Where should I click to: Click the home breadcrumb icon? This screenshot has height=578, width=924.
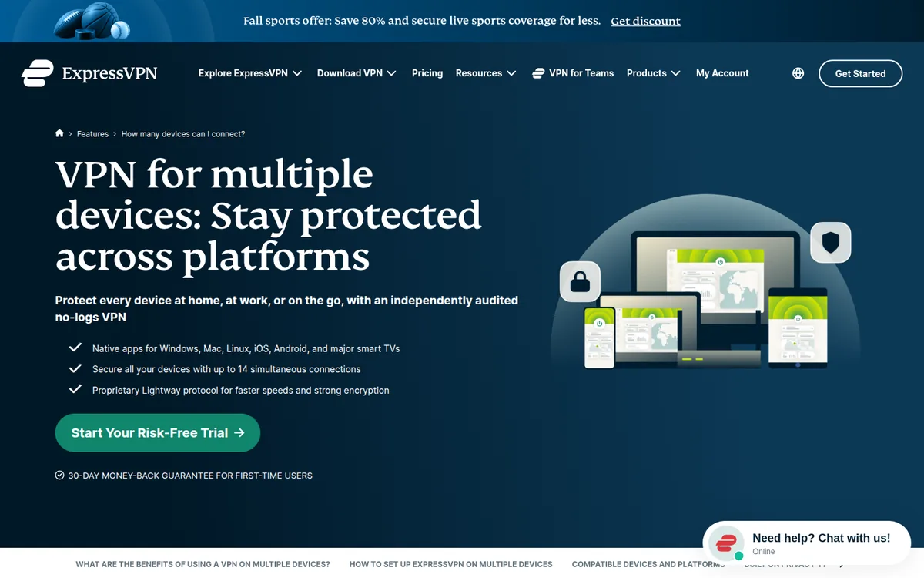pyautogui.click(x=59, y=133)
